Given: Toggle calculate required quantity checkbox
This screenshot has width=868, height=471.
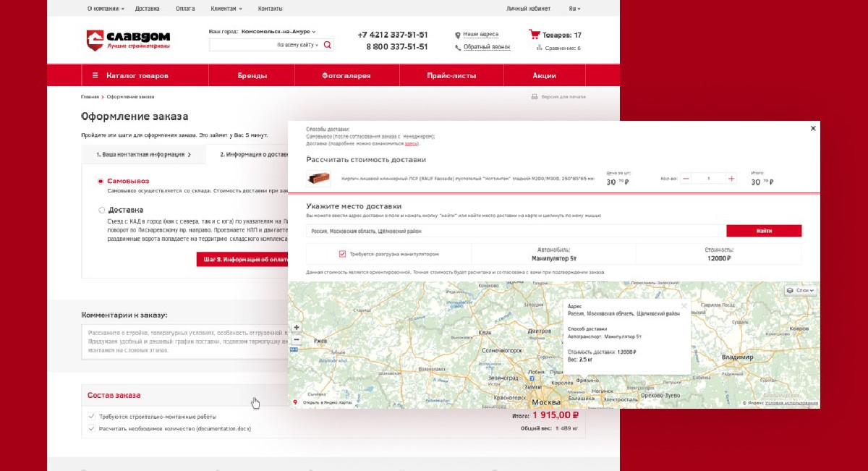Looking at the screenshot, I should [91, 428].
